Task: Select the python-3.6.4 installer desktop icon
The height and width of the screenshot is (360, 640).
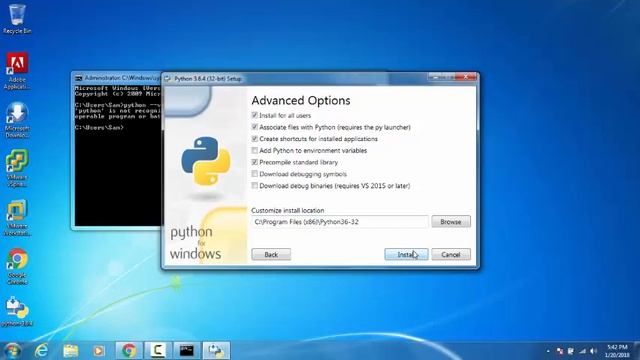Action: (x=17, y=312)
